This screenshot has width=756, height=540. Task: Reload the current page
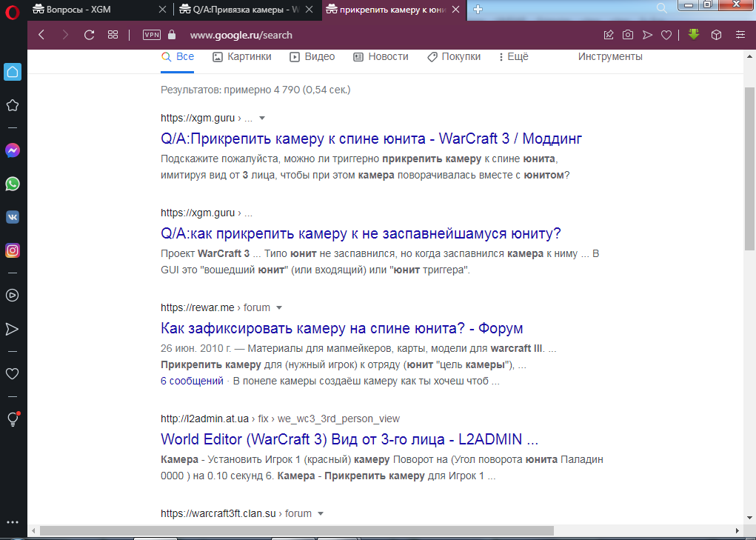pyautogui.click(x=89, y=35)
